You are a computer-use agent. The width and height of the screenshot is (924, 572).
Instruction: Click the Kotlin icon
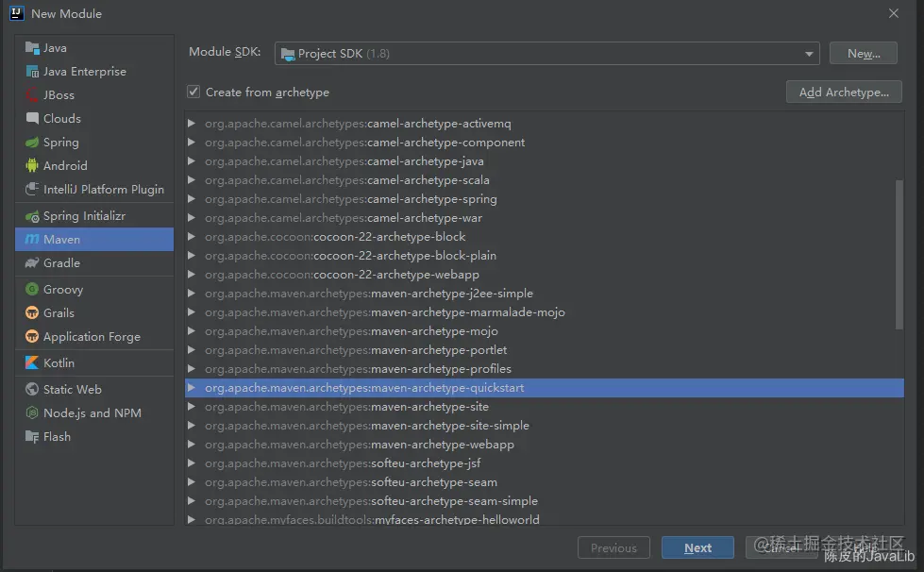[x=32, y=362]
